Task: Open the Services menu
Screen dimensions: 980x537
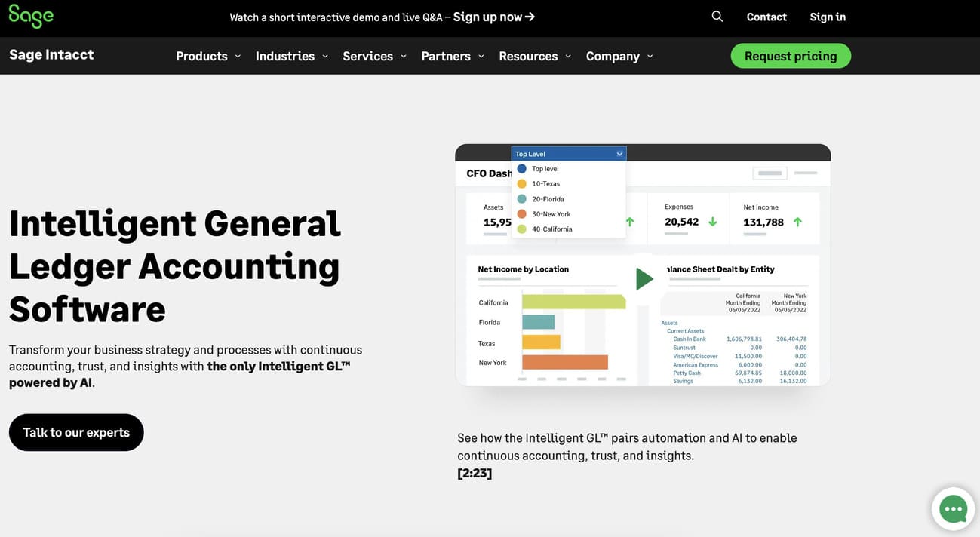Action: click(x=367, y=56)
